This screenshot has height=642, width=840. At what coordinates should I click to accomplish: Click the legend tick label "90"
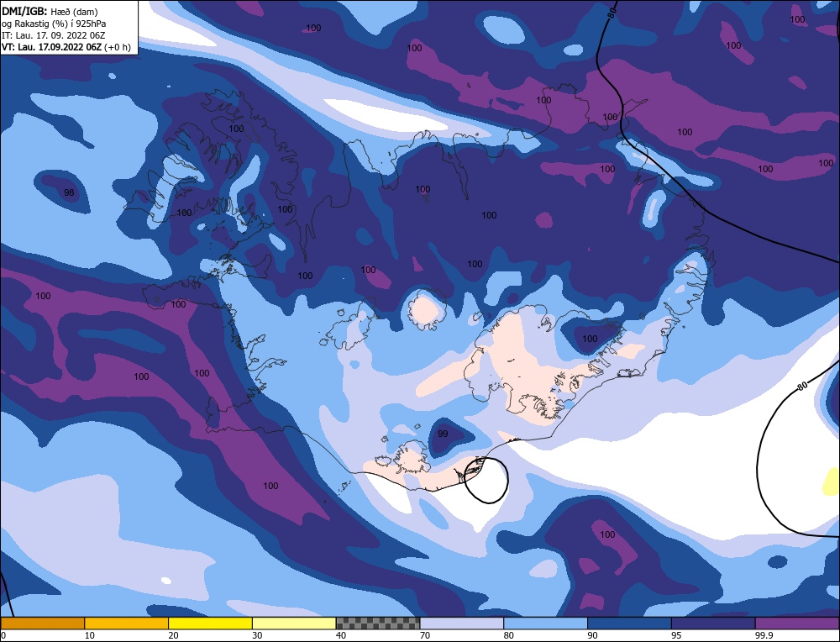[x=592, y=635]
